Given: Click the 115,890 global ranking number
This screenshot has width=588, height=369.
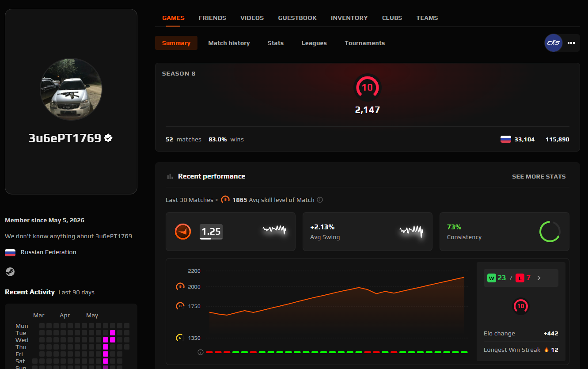Looking at the screenshot, I should tap(557, 139).
